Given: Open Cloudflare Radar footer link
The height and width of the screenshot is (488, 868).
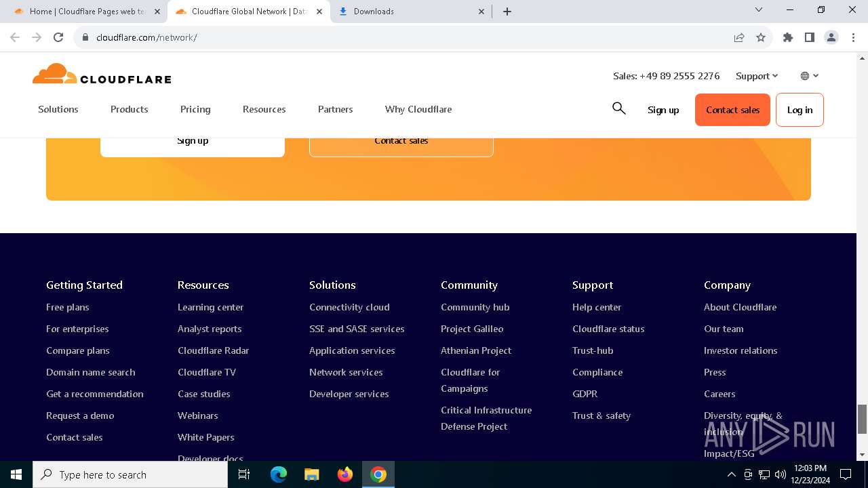Looking at the screenshot, I should pos(214,350).
